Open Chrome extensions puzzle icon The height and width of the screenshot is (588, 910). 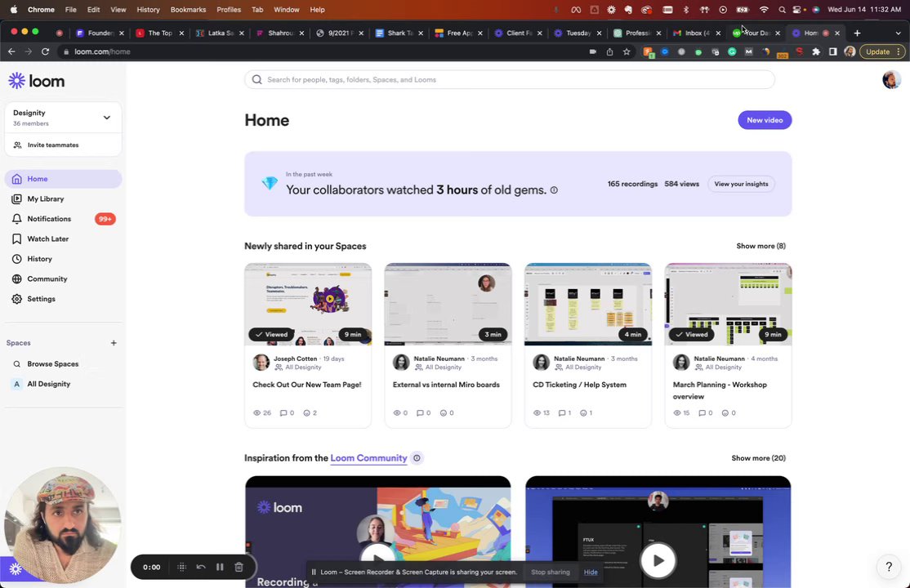click(x=816, y=51)
